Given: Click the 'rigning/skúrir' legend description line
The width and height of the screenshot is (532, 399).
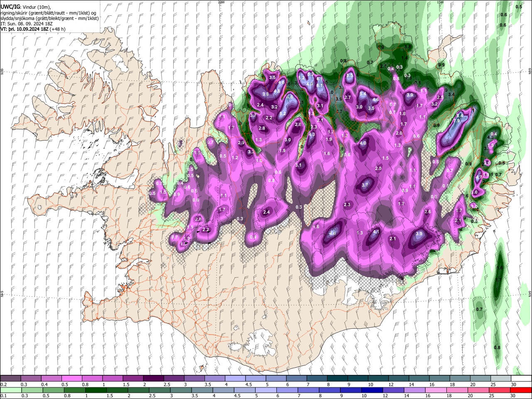Looking at the screenshot, I should click(x=49, y=12).
